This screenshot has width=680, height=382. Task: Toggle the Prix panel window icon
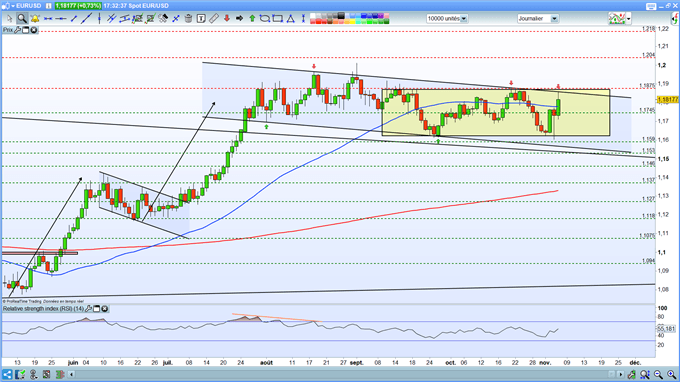click(26, 30)
